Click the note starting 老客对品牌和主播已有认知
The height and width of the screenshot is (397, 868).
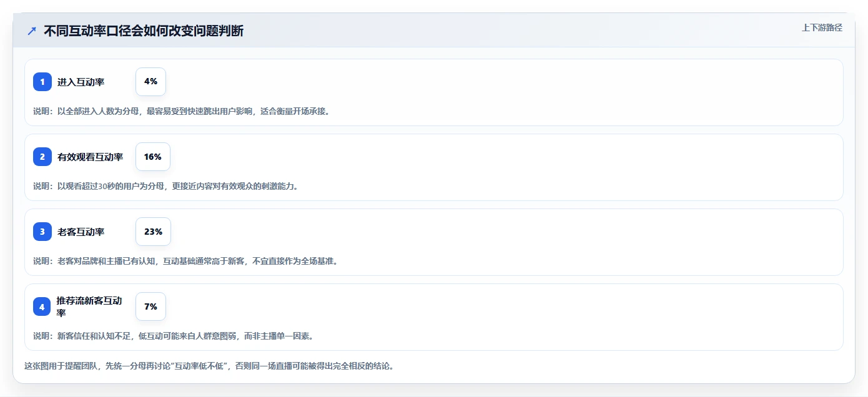point(185,261)
